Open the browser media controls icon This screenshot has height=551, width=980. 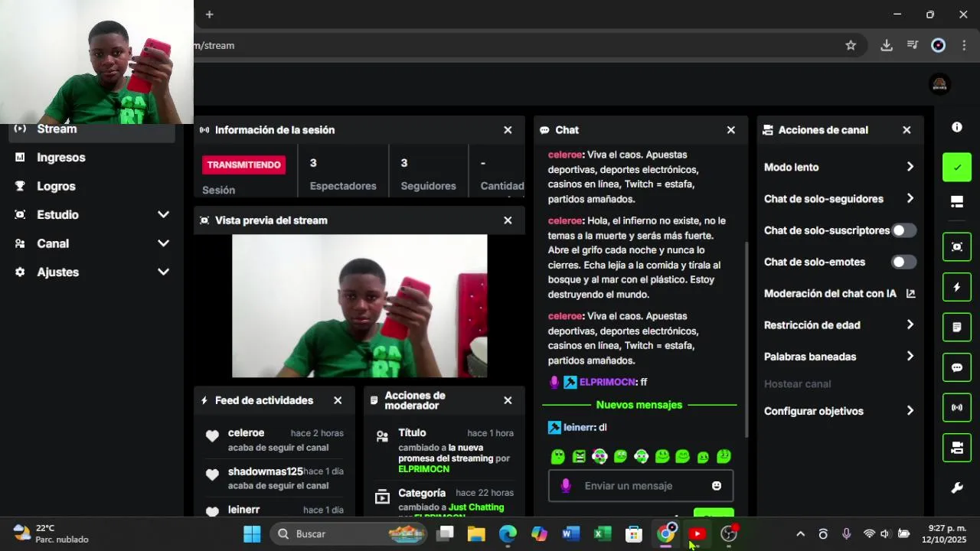pos(913,45)
